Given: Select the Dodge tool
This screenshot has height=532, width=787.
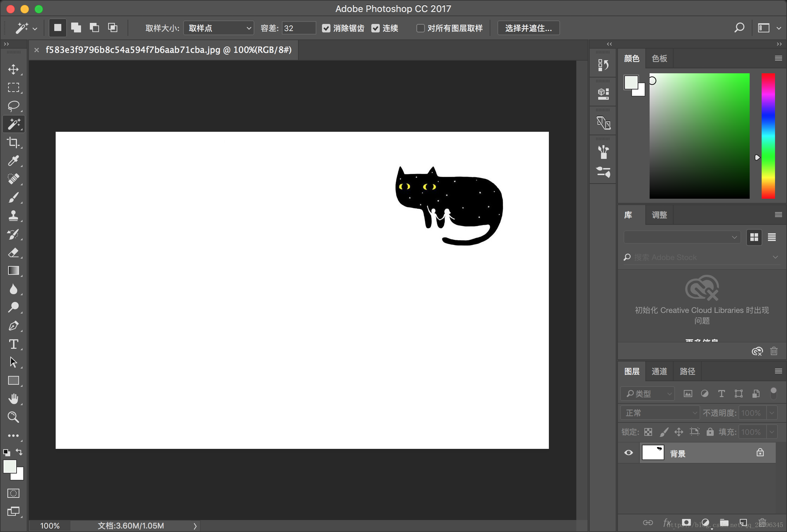Looking at the screenshot, I should 13,307.
